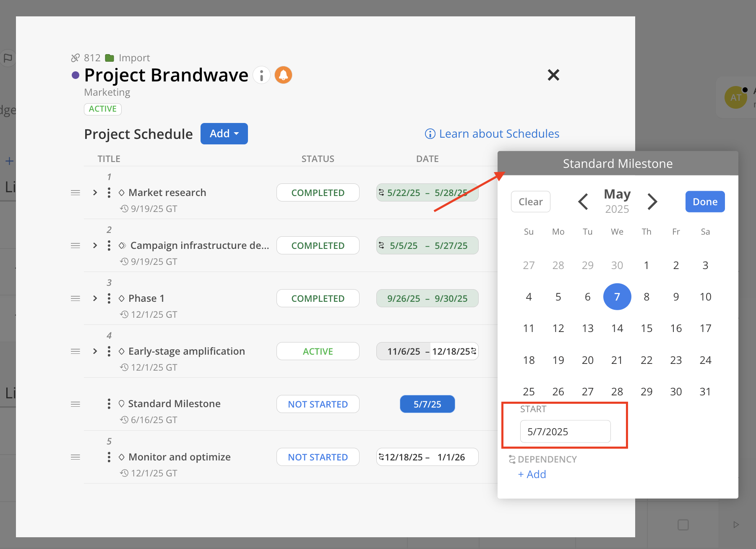Select May 1 in the calendar
The width and height of the screenshot is (756, 549).
pos(647,265)
